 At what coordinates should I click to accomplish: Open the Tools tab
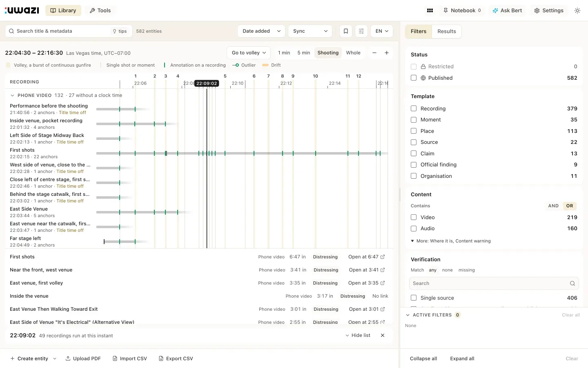tap(100, 11)
